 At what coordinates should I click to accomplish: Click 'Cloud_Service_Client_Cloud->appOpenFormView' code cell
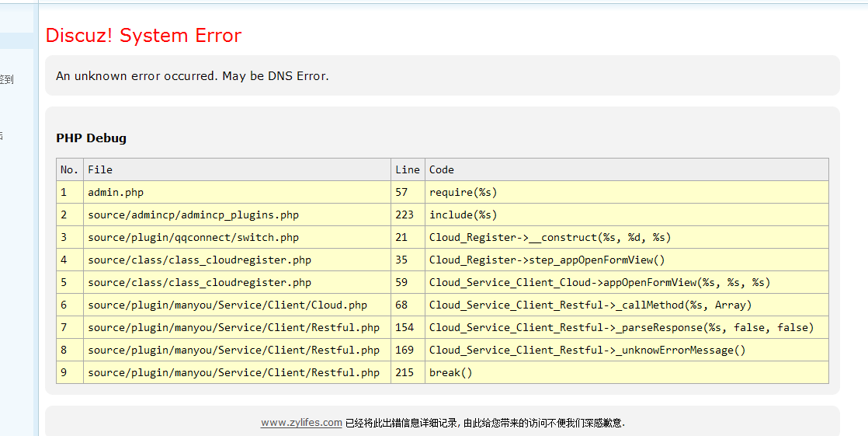(x=627, y=283)
